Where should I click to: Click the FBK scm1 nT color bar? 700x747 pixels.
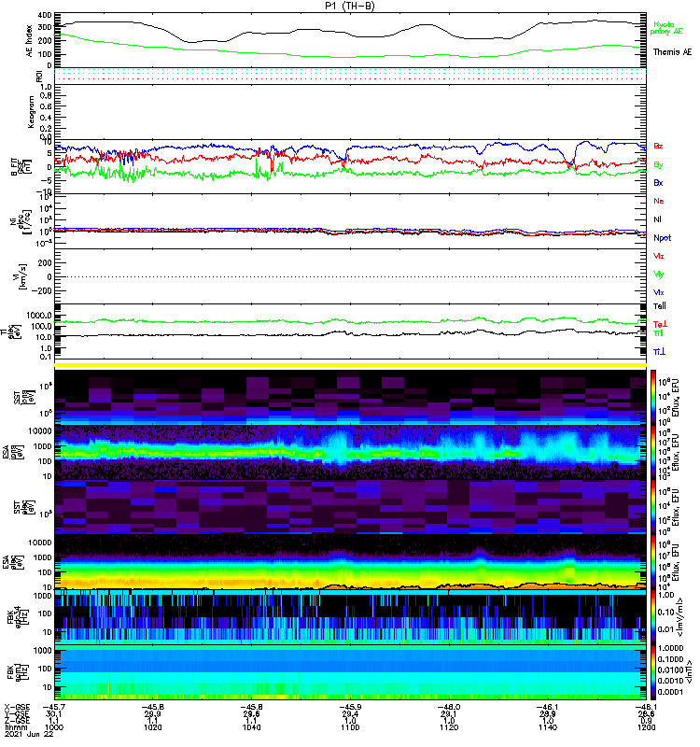tap(653, 672)
